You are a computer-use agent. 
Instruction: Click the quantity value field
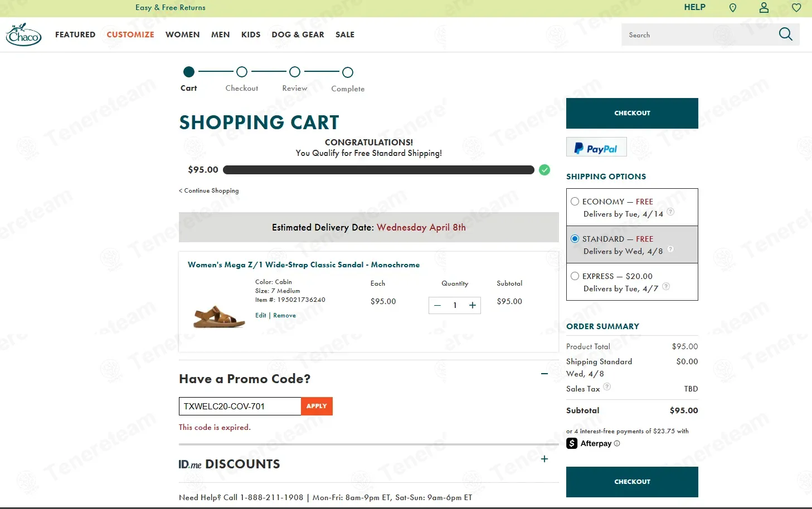455,305
